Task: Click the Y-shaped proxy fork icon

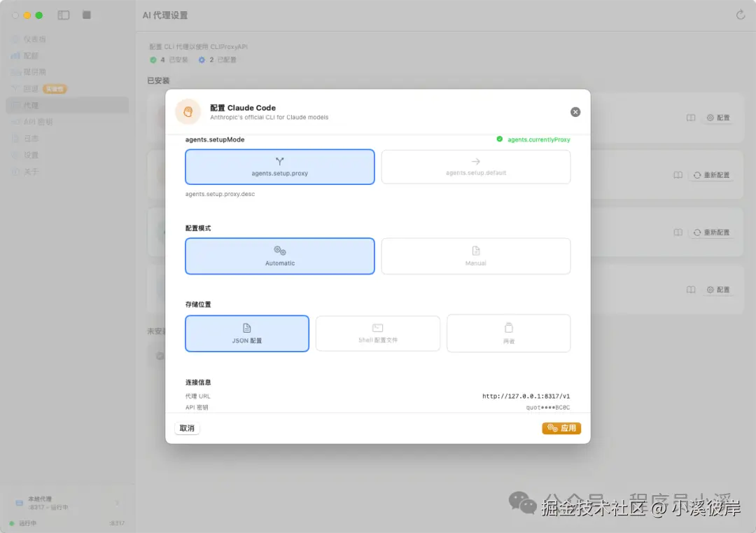Action: (x=279, y=162)
